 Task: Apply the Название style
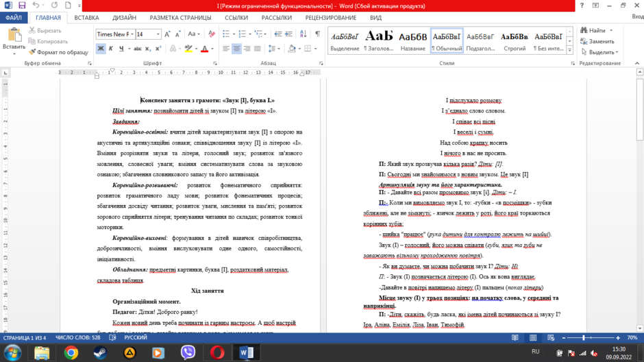412,40
